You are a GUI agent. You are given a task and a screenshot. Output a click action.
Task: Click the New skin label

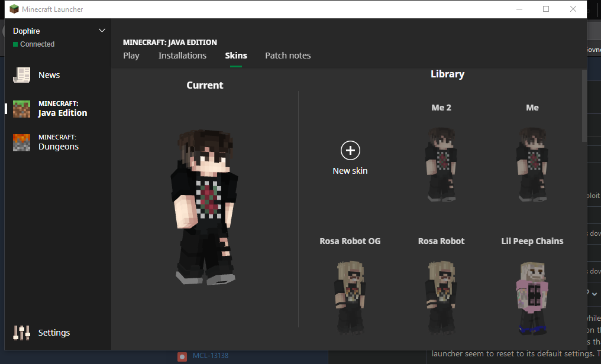tap(350, 171)
